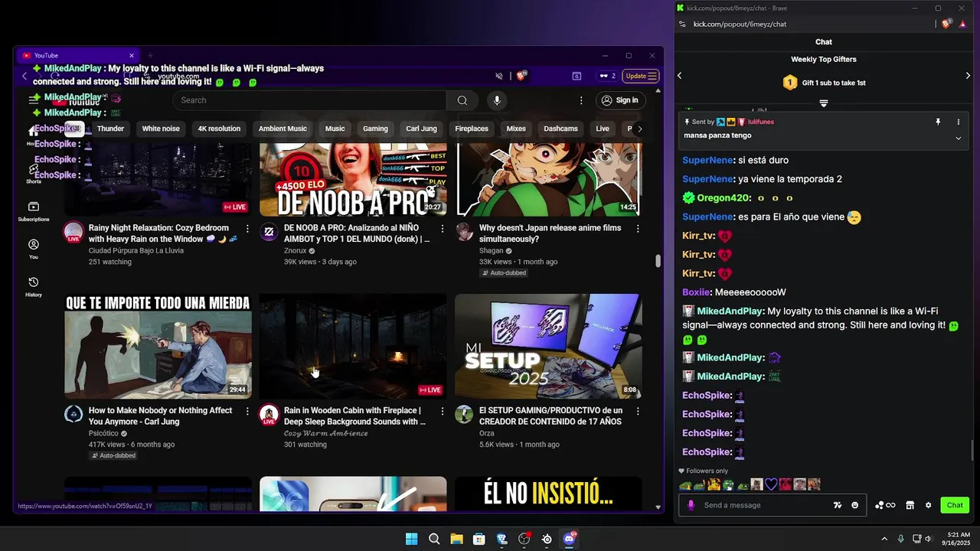
Task: Click the YouTube Sign in button
Action: (619, 100)
